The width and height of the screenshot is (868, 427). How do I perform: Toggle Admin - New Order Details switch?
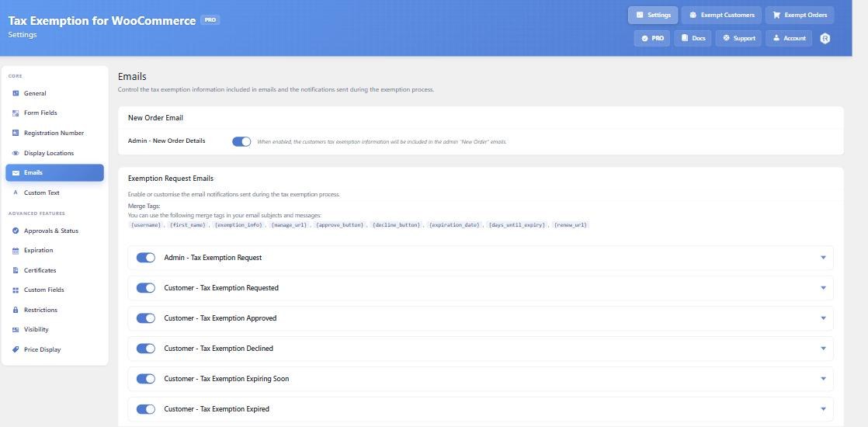241,141
